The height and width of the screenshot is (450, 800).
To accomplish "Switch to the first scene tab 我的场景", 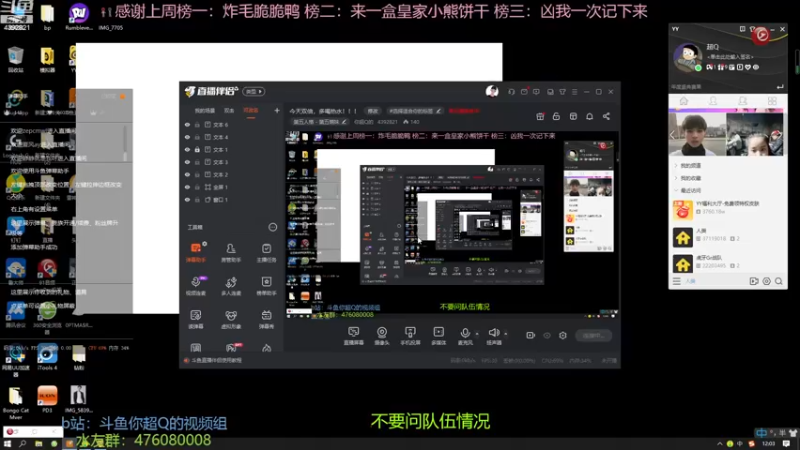I will [x=205, y=111].
